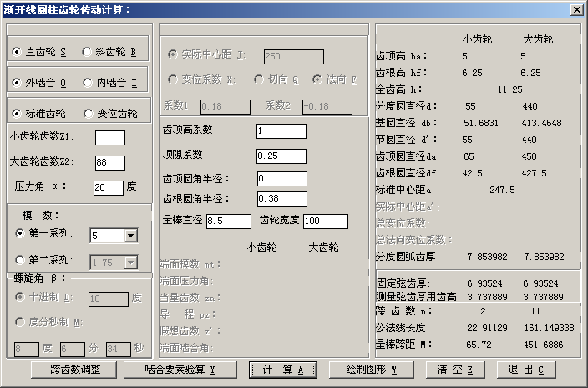Click disabled 分 field showing 6
The height and width of the screenshot is (388, 588).
point(73,350)
